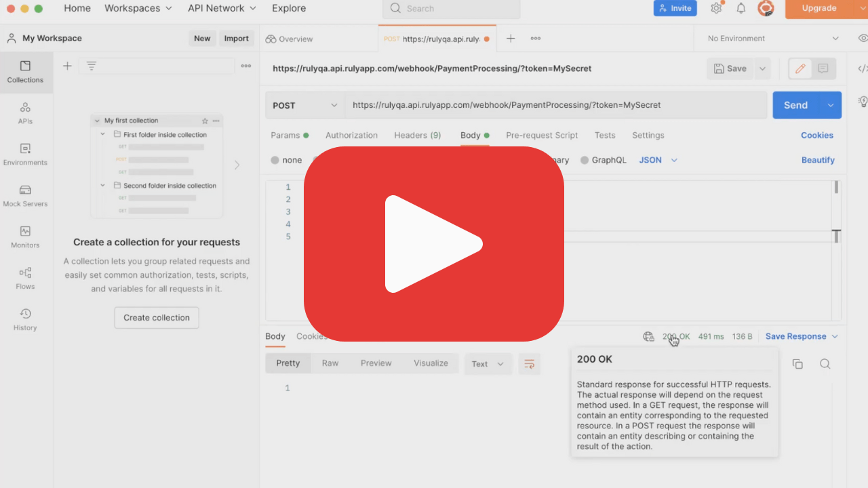Click the Import button
Viewport: 868px width, 488px height.
(237, 39)
